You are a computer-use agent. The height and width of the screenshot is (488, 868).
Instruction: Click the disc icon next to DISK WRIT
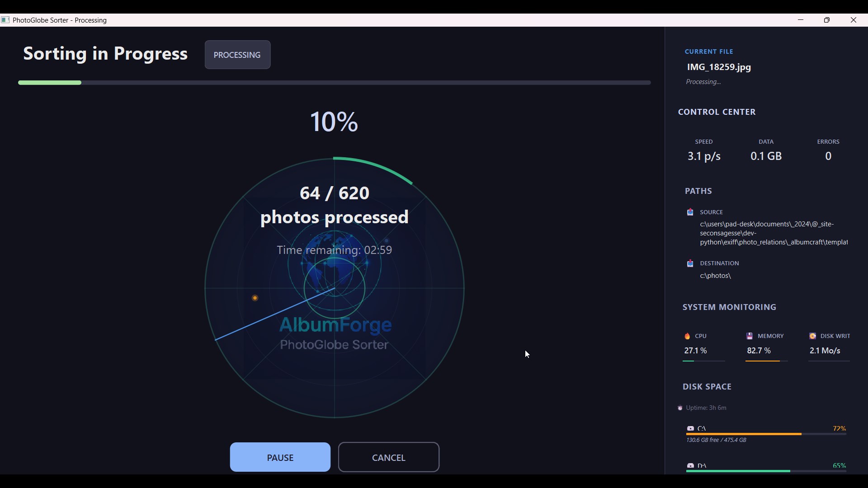[812, 336]
